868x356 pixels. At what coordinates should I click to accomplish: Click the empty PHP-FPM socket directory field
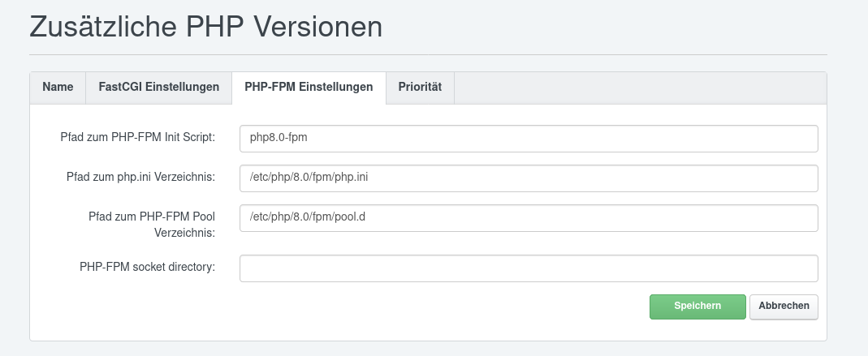[528, 268]
